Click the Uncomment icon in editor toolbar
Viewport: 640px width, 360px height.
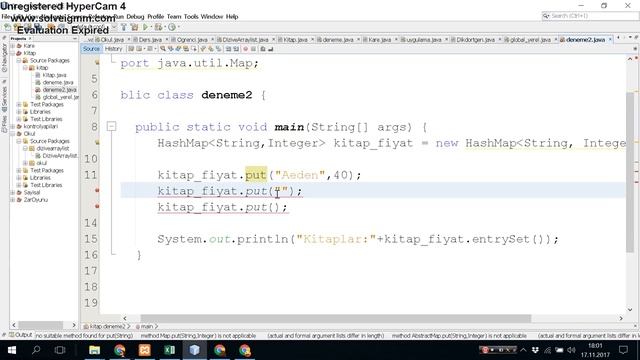coord(270,49)
